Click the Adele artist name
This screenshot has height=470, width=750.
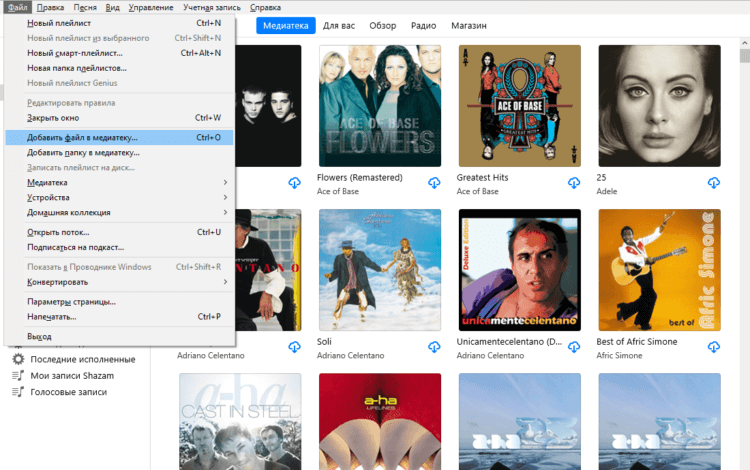(x=607, y=191)
